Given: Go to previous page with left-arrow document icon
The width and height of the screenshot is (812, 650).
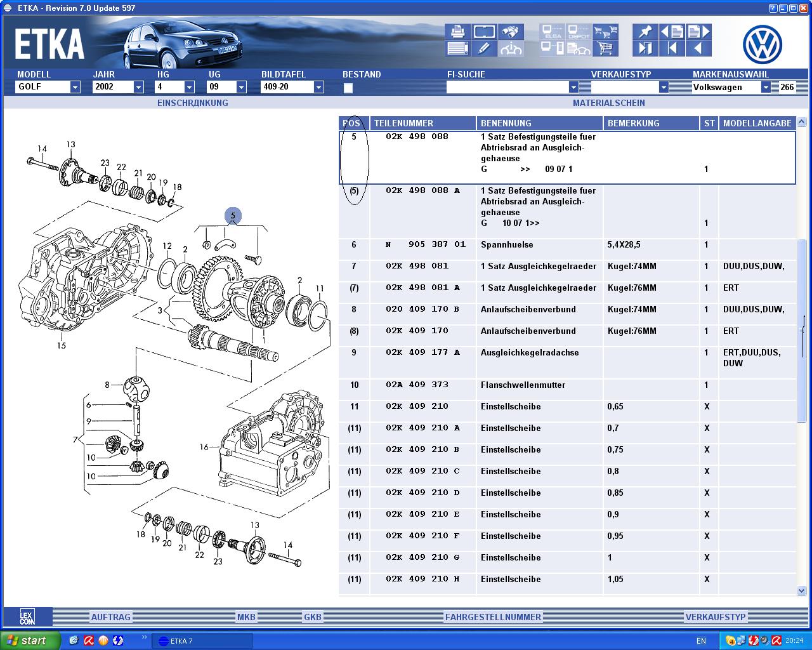Looking at the screenshot, I should pos(672,32).
